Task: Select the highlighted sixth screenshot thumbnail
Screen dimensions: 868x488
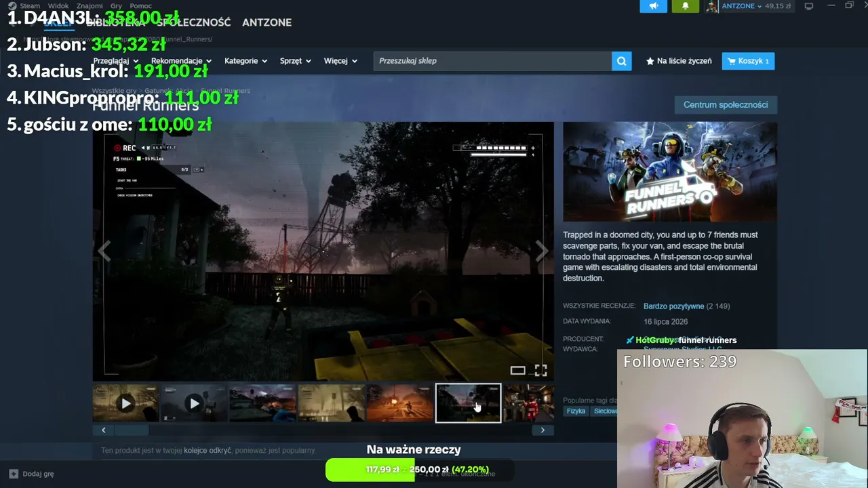Action: 469,403
